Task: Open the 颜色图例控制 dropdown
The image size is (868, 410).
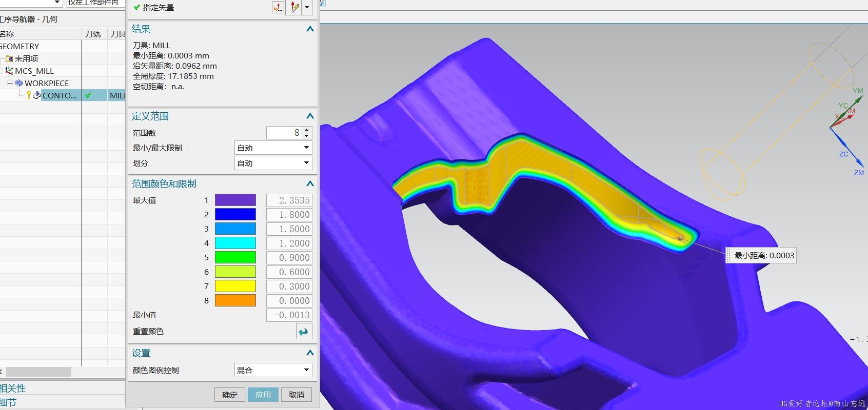Action: [273, 371]
